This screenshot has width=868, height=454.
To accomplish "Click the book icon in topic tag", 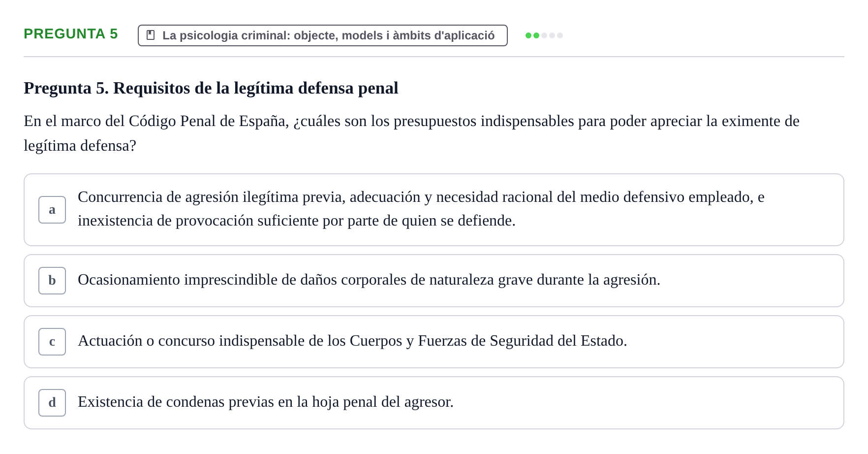I will pyautogui.click(x=151, y=35).
